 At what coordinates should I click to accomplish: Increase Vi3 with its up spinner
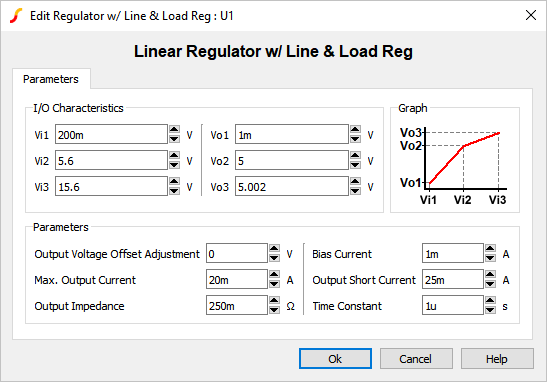click(174, 182)
